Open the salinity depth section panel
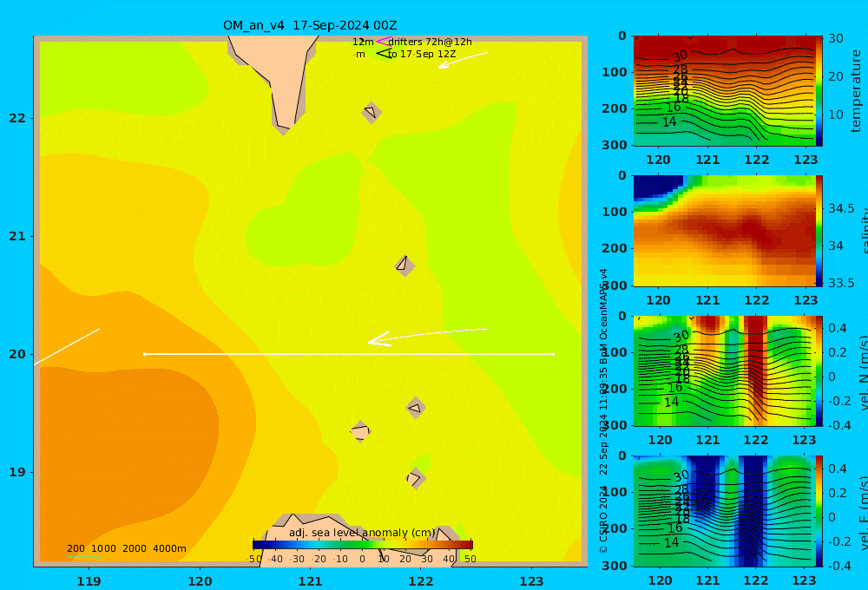868x590 pixels. pos(724,231)
